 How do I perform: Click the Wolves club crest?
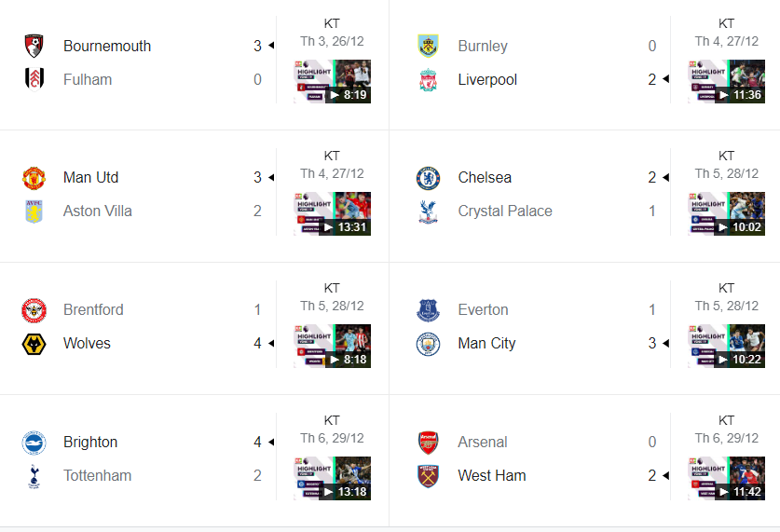tap(34, 344)
